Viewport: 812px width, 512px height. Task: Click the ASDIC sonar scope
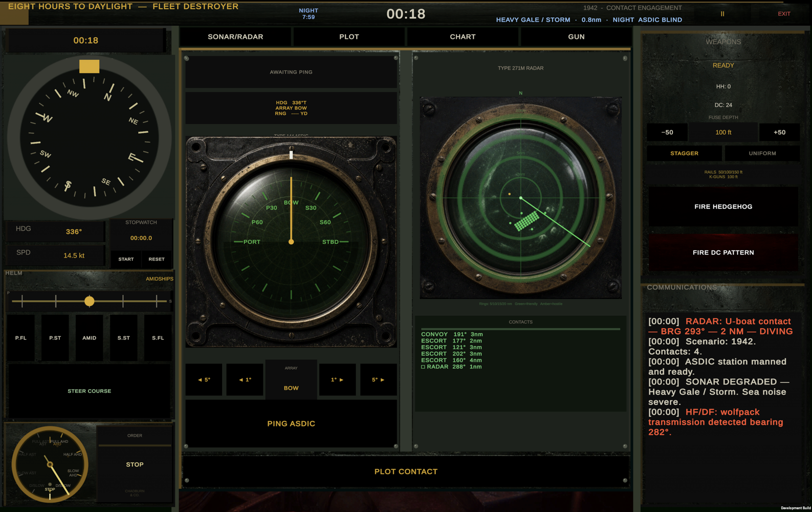click(x=291, y=242)
